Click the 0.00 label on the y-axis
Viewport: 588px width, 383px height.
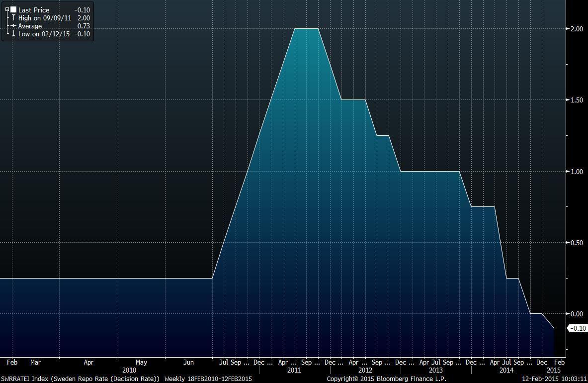tap(577, 314)
